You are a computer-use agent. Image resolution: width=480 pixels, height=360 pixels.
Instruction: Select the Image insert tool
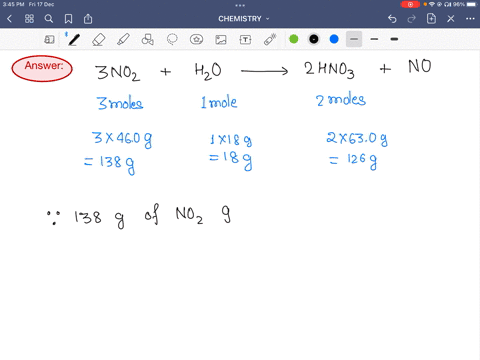click(221, 40)
